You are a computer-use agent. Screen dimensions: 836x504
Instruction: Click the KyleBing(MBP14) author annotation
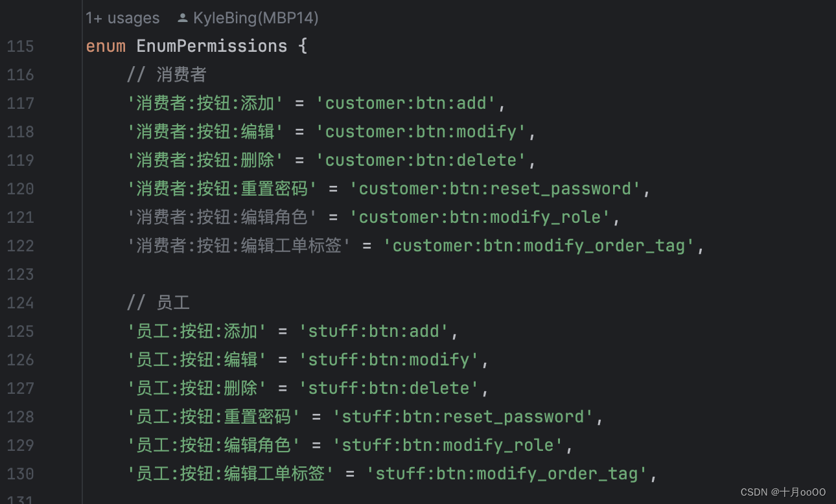[x=255, y=18]
